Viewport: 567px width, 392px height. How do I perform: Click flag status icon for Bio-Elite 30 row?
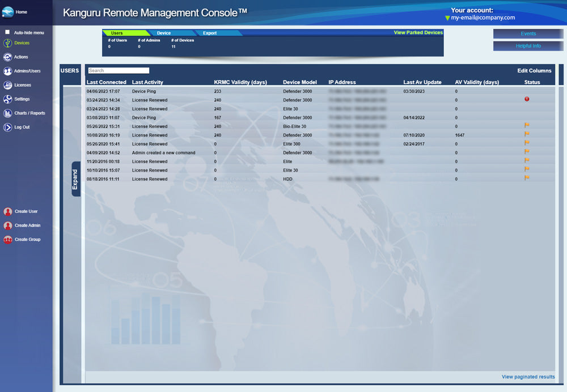pyautogui.click(x=527, y=125)
